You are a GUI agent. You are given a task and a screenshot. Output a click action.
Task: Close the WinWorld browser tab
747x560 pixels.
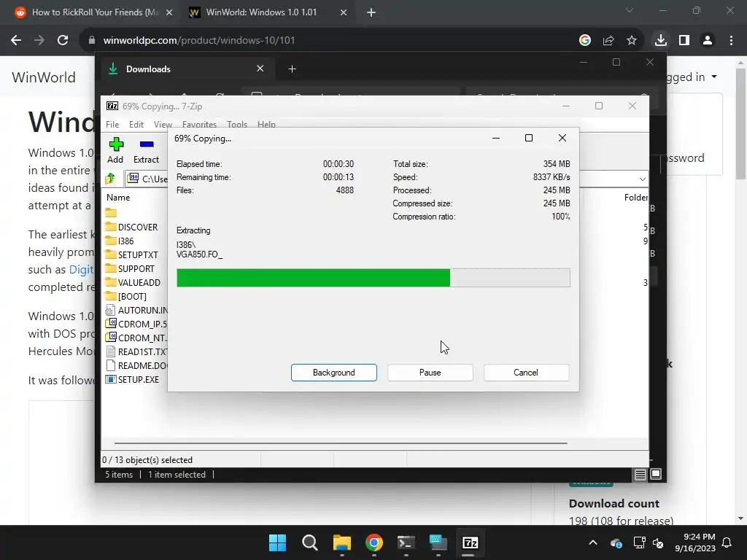(344, 12)
